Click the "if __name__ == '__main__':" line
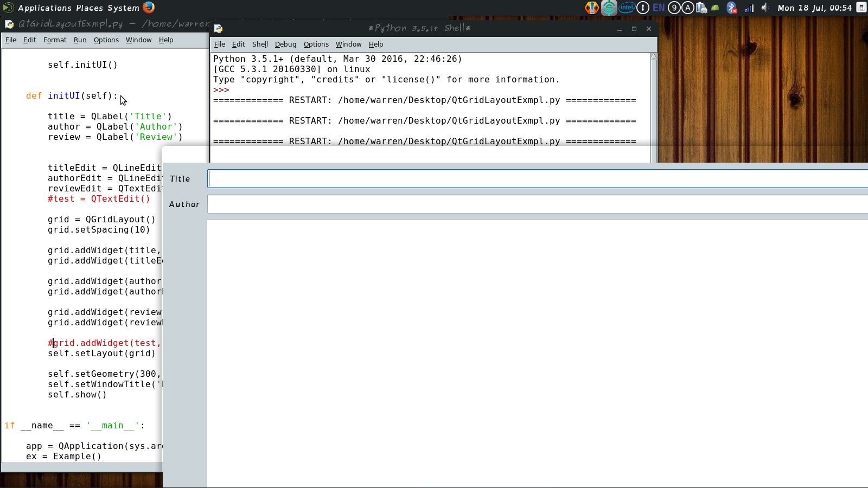Image resolution: width=868 pixels, height=488 pixels. click(x=75, y=426)
